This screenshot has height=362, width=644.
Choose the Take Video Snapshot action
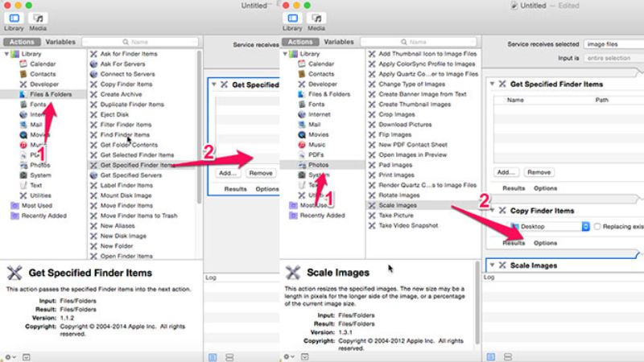(x=411, y=225)
